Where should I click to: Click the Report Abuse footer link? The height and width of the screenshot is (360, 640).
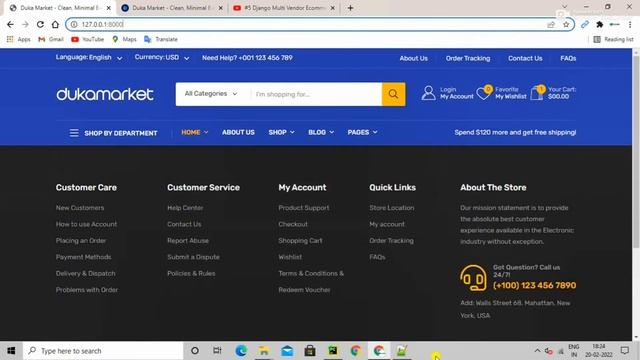point(188,240)
